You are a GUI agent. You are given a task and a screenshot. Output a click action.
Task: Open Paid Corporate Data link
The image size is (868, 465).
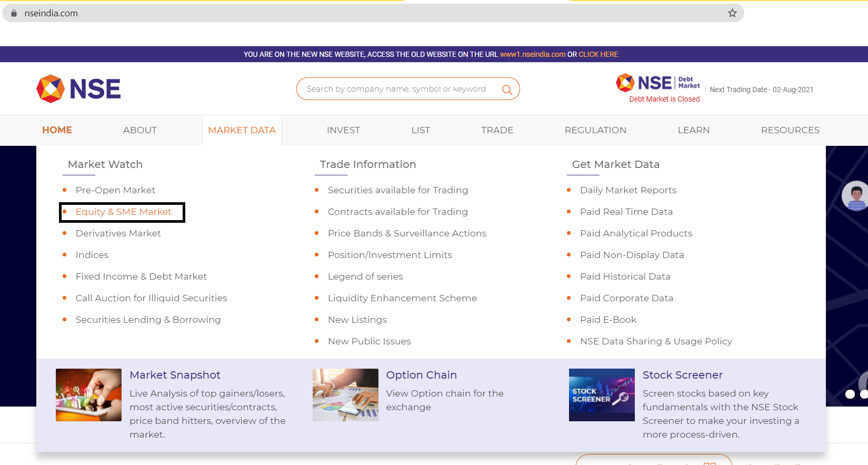(626, 298)
